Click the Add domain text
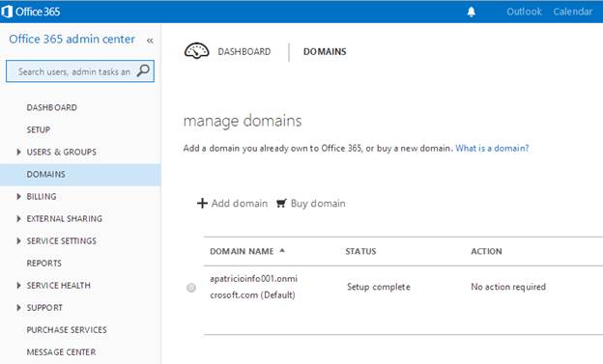This screenshot has height=364, width=603. click(x=240, y=204)
